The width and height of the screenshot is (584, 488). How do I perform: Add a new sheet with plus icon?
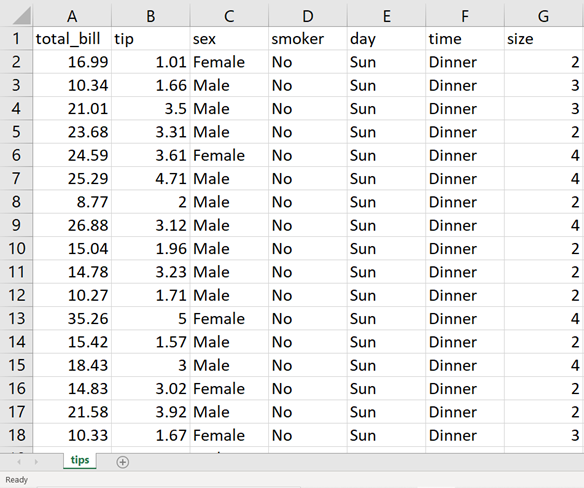pyautogui.click(x=123, y=462)
